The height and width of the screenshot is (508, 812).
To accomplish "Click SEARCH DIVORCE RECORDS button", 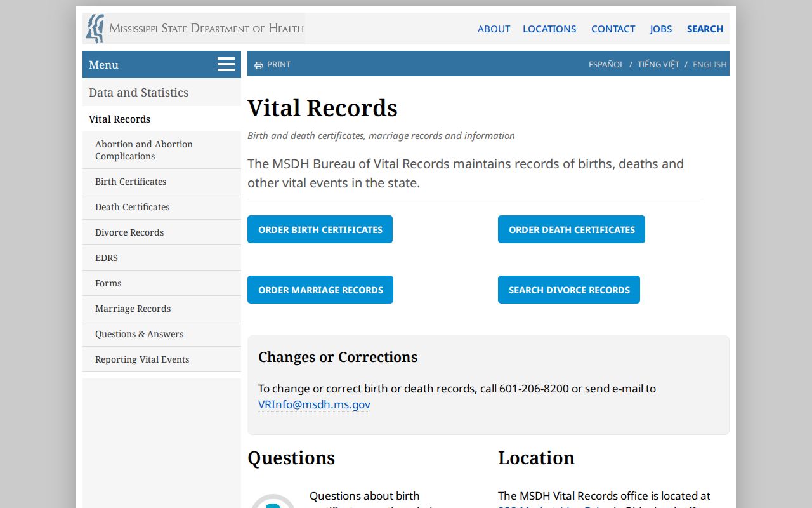I will pos(569,290).
